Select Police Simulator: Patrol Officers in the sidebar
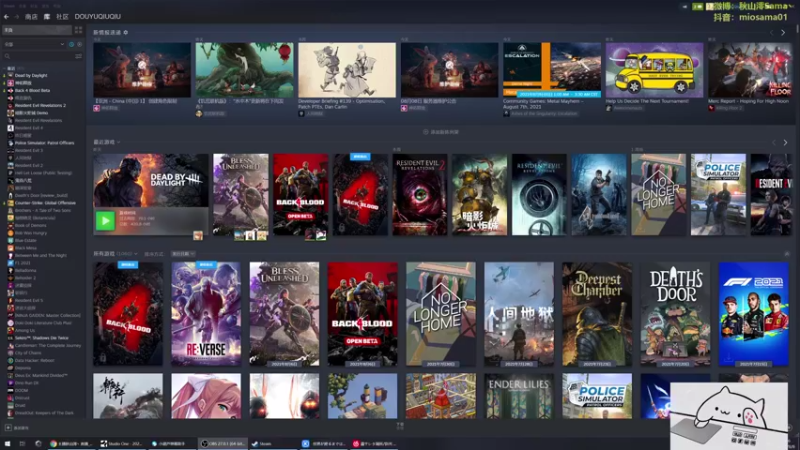The height and width of the screenshot is (450, 800). click(x=44, y=143)
